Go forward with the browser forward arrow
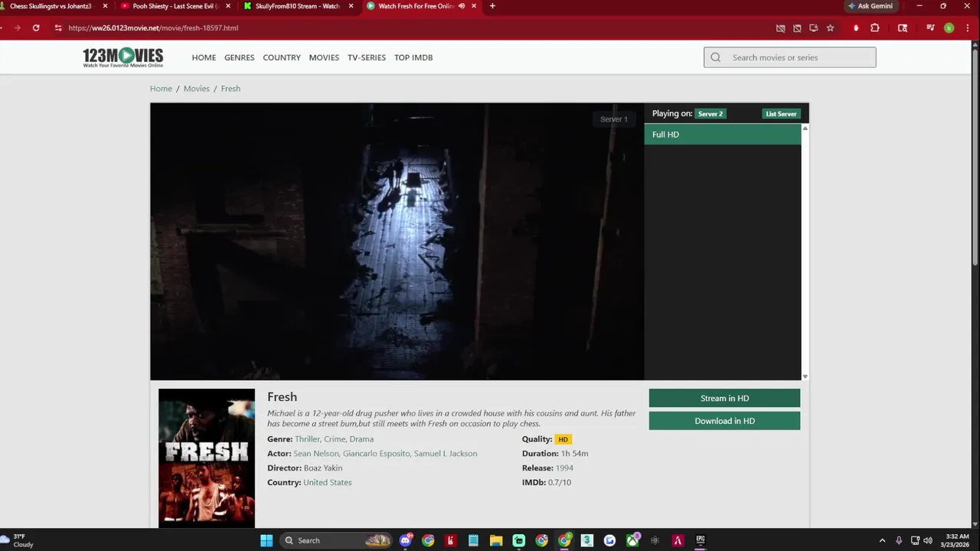The image size is (980, 551). pos(17,28)
